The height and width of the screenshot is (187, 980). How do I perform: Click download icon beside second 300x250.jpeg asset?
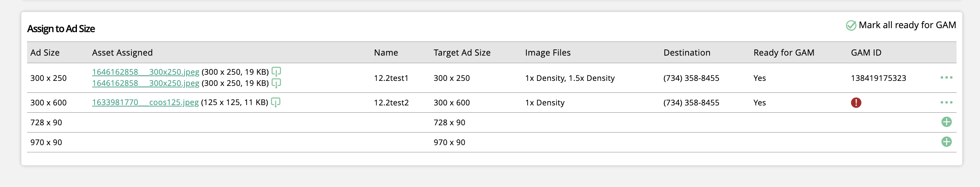point(276,83)
